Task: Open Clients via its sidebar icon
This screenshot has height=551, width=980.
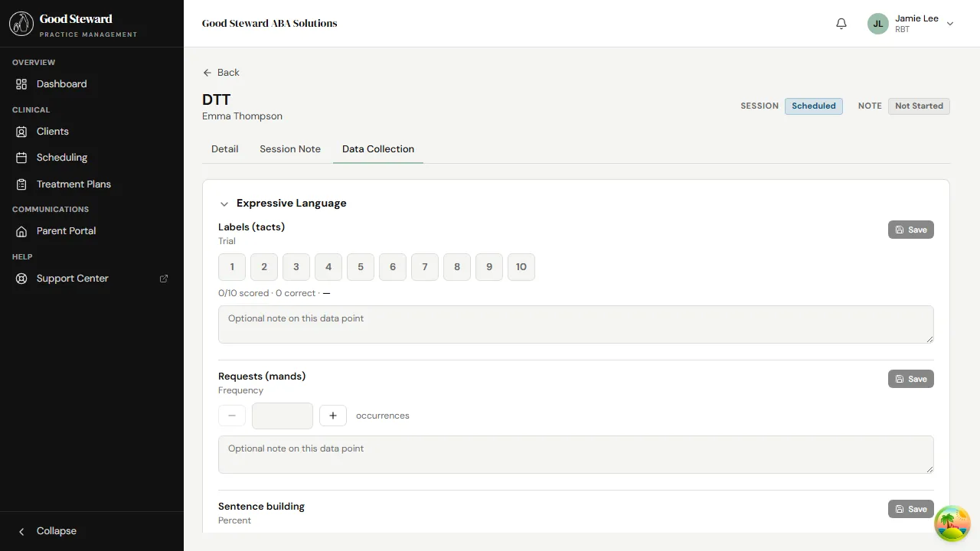Action: 21,132
